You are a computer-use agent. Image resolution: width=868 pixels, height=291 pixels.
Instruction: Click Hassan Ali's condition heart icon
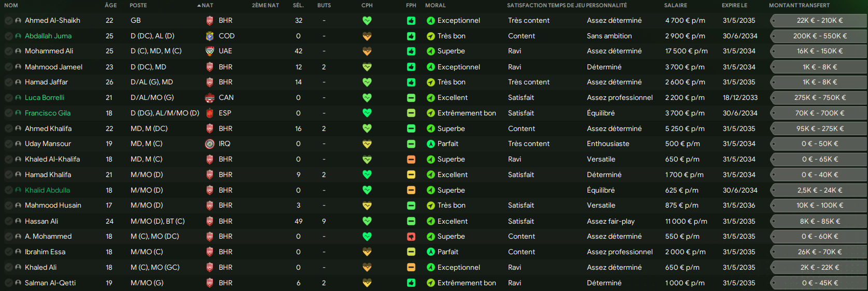[x=367, y=221]
